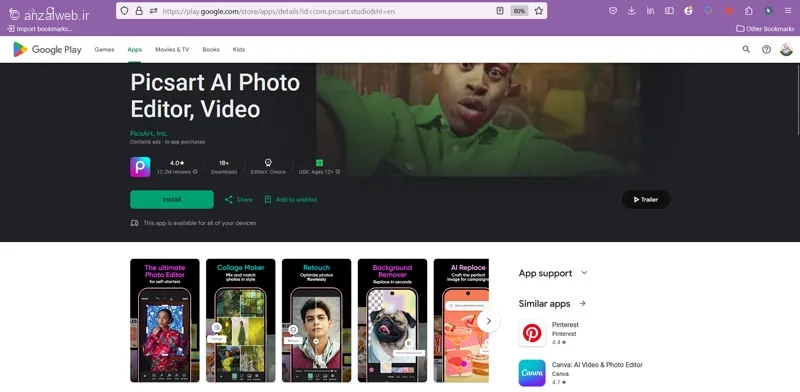Open 'The ultimate Photo Editor' screenshot

(165, 321)
